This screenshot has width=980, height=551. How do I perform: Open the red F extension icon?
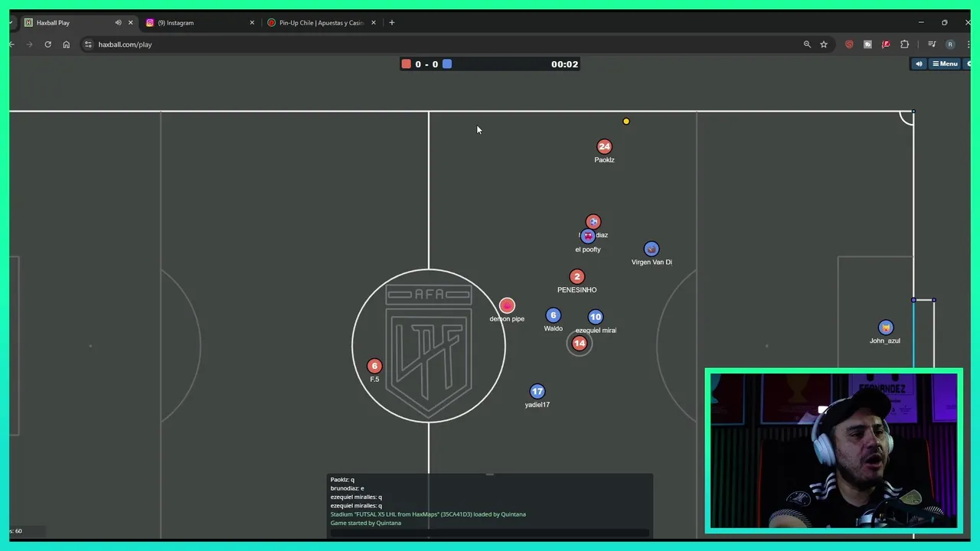tap(886, 44)
